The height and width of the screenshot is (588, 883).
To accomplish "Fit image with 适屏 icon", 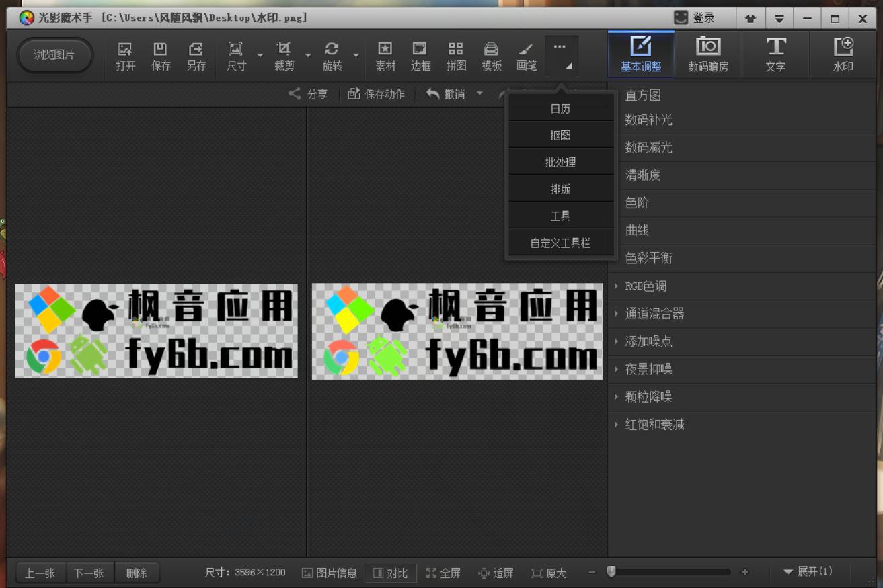I will [x=496, y=573].
